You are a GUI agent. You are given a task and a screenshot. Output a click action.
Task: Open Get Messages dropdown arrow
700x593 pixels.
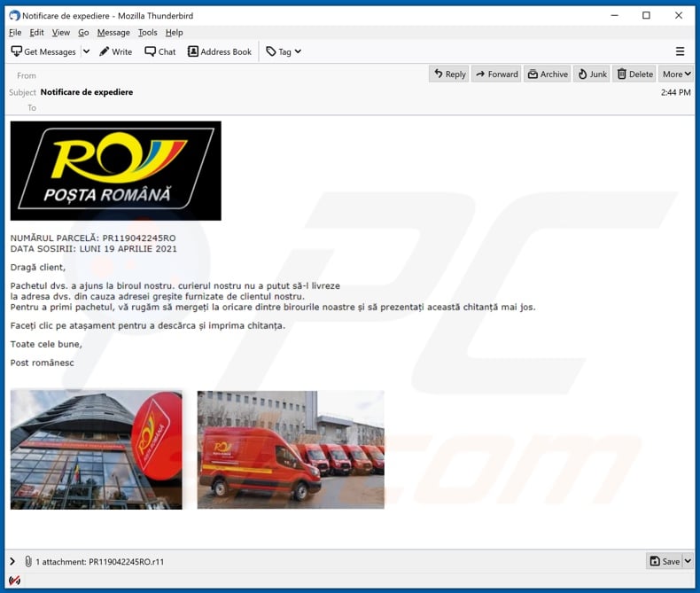click(x=87, y=51)
